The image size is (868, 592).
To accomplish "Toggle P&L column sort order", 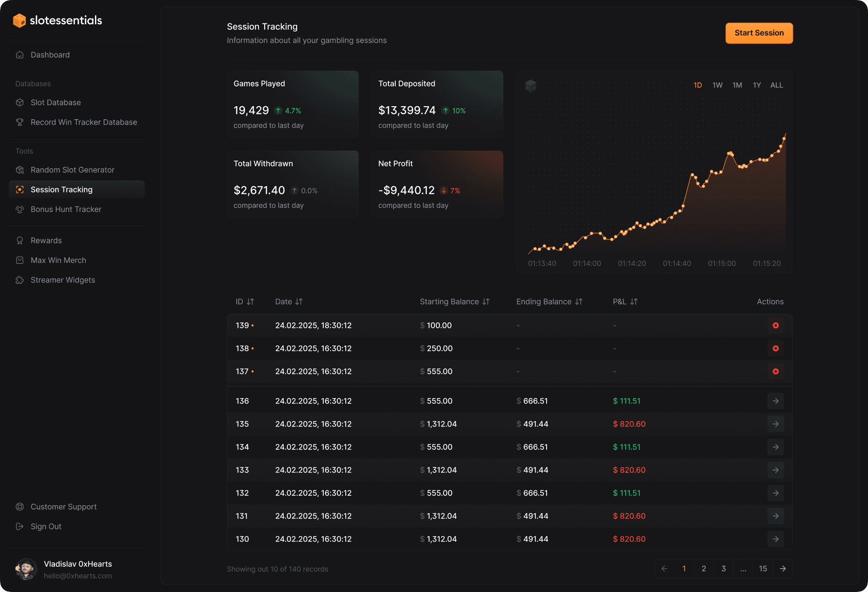I will (x=634, y=301).
